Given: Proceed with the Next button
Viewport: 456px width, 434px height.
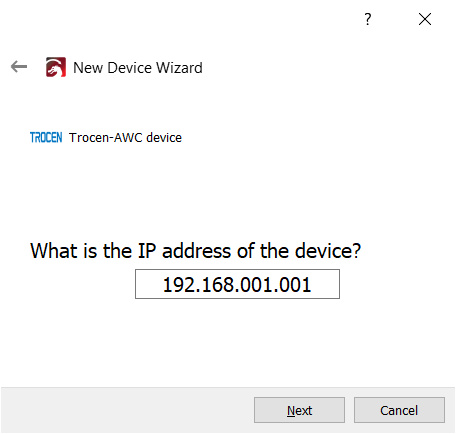Looking at the screenshot, I should [x=299, y=410].
